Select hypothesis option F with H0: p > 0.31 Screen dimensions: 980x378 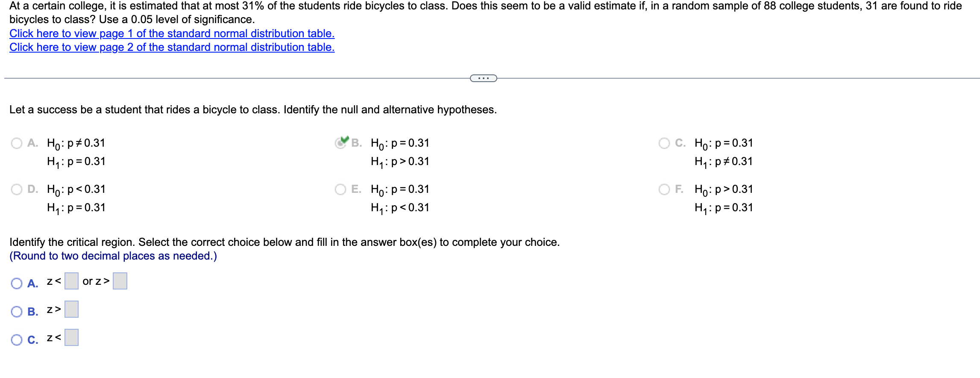(664, 189)
